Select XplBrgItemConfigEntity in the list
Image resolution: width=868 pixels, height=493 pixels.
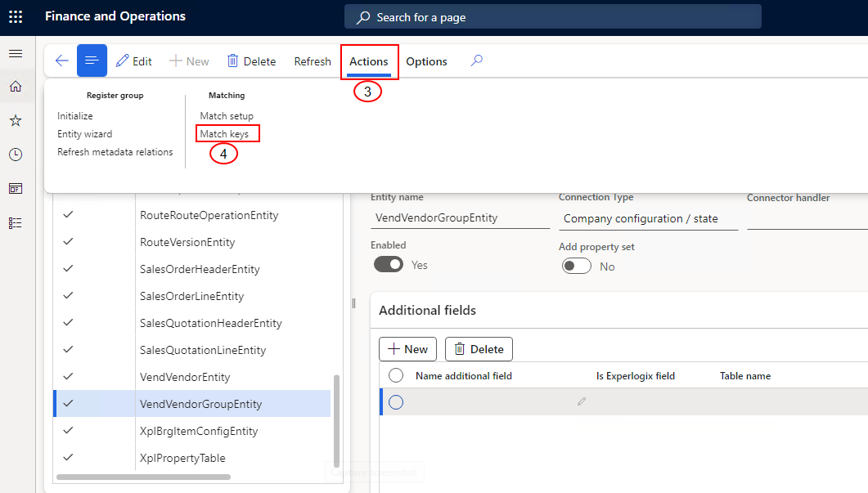click(x=199, y=431)
